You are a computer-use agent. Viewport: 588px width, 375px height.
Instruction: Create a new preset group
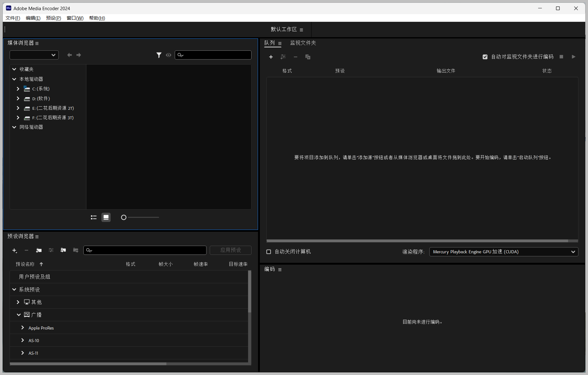coord(39,251)
